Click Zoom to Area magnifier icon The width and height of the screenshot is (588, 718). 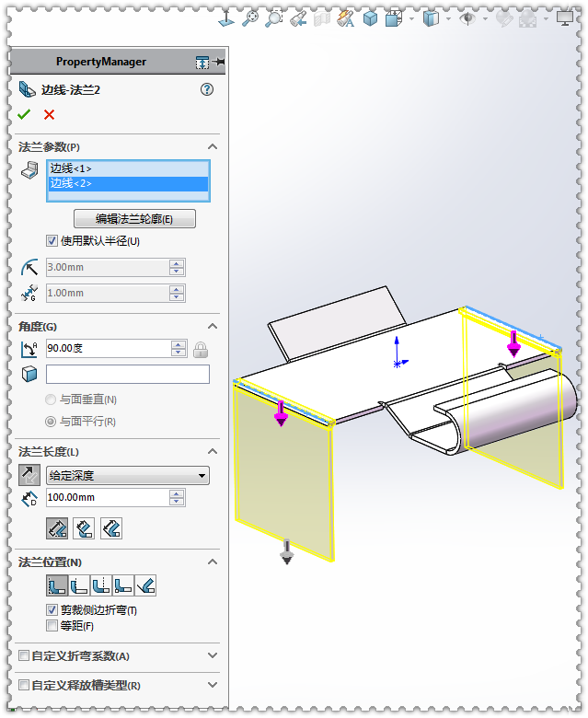point(274,18)
